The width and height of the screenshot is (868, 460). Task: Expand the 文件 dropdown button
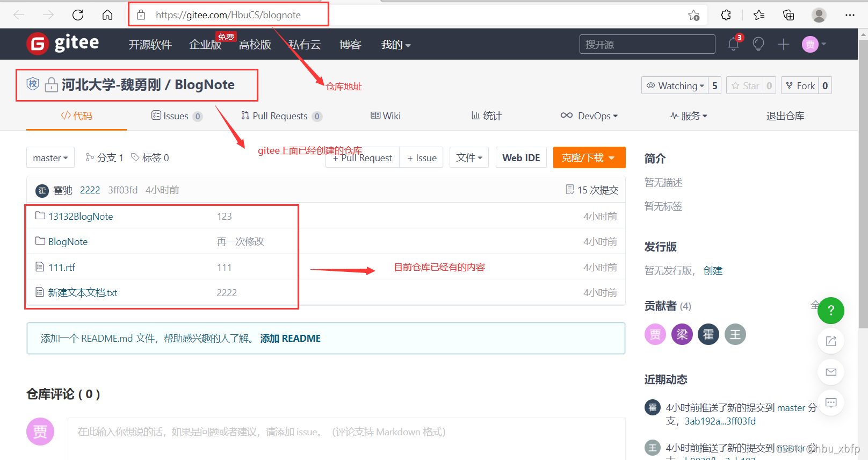pyautogui.click(x=469, y=157)
